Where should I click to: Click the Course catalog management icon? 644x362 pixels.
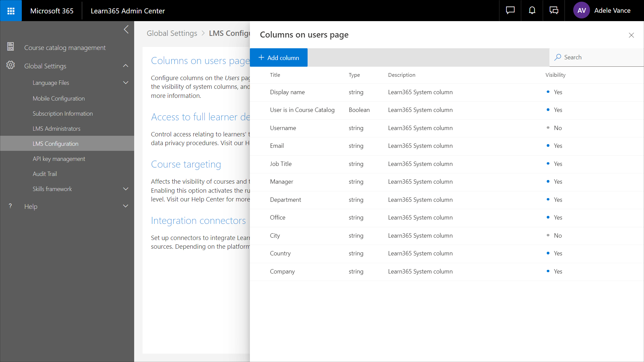[x=10, y=47]
